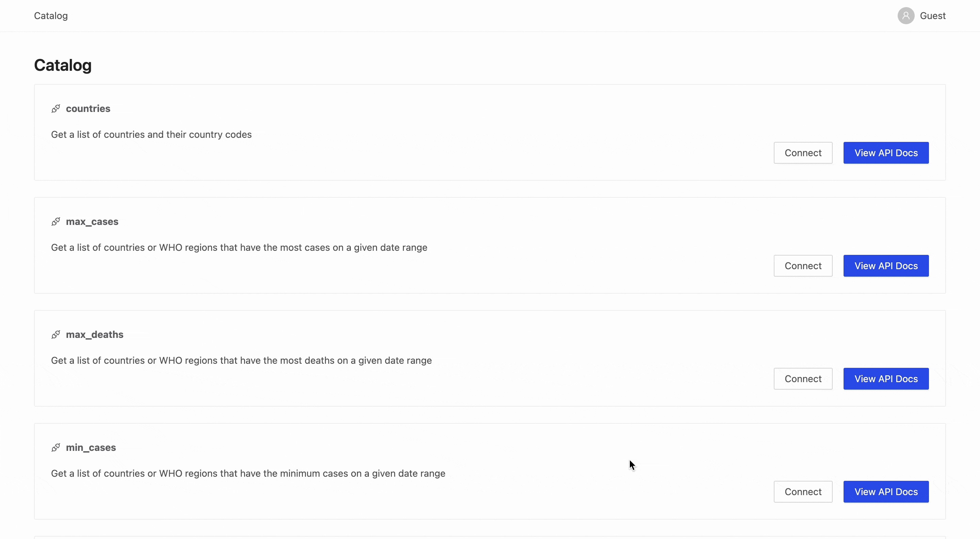
Task: Click the max_deaths rocket/launch icon
Action: click(x=56, y=334)
